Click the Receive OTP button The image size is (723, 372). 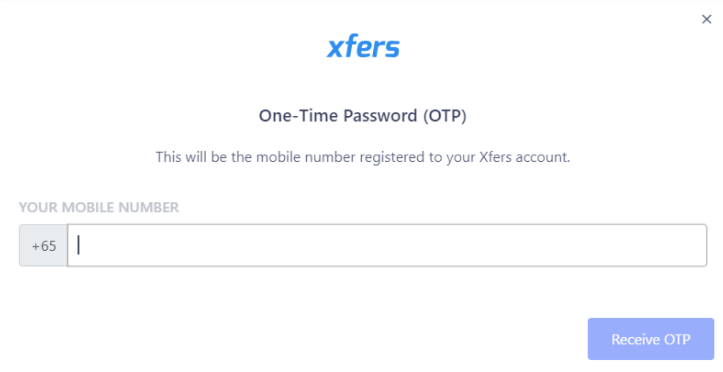tap(651, 339)
